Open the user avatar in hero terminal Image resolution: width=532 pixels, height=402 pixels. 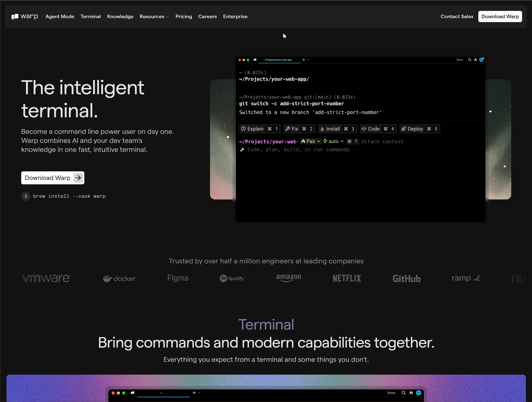click(x=481, y=60)
